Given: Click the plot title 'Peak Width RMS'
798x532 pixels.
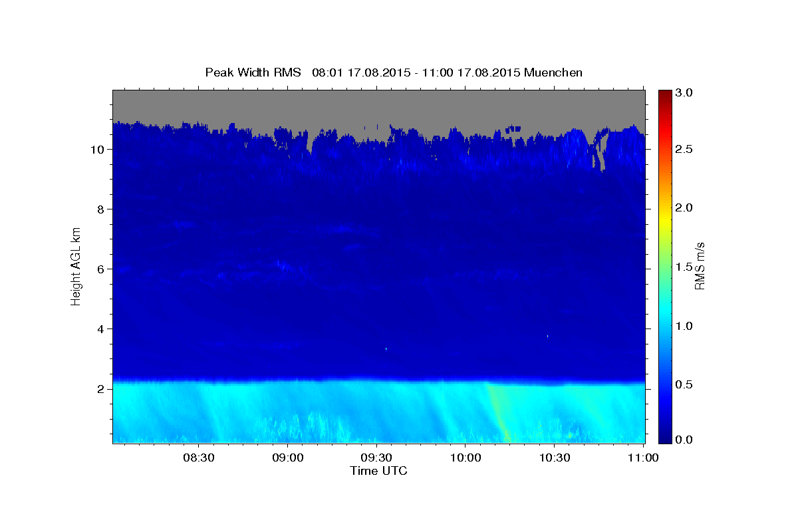Looking at the screenshot, I should pos(253,72).
